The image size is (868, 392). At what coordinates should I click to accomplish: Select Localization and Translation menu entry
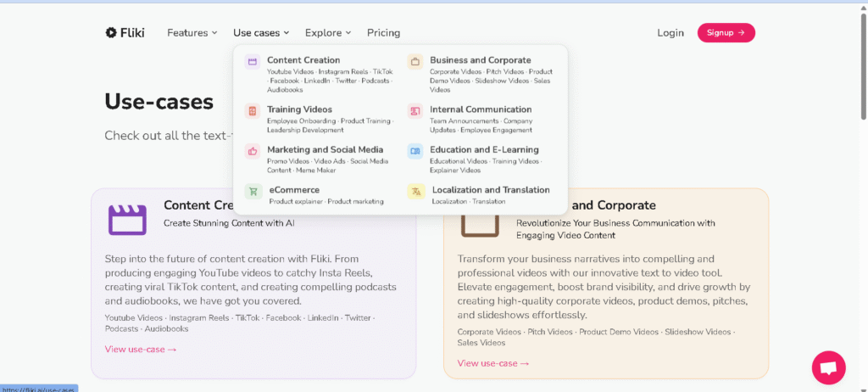(x=491, y=190)
